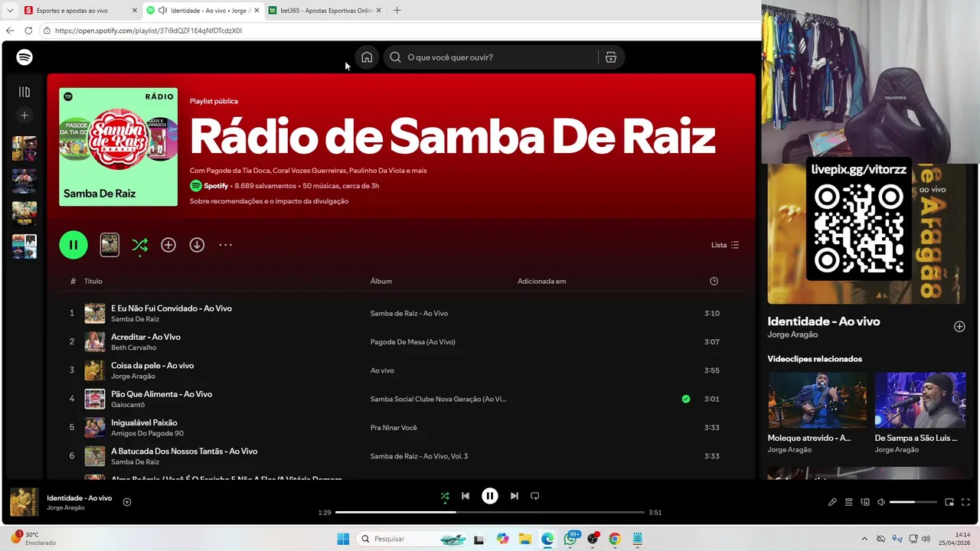980x551 pixels.
Task: Open album 'Pagode De Mesa (Ao Vivo)'
Action: [413, 342]
